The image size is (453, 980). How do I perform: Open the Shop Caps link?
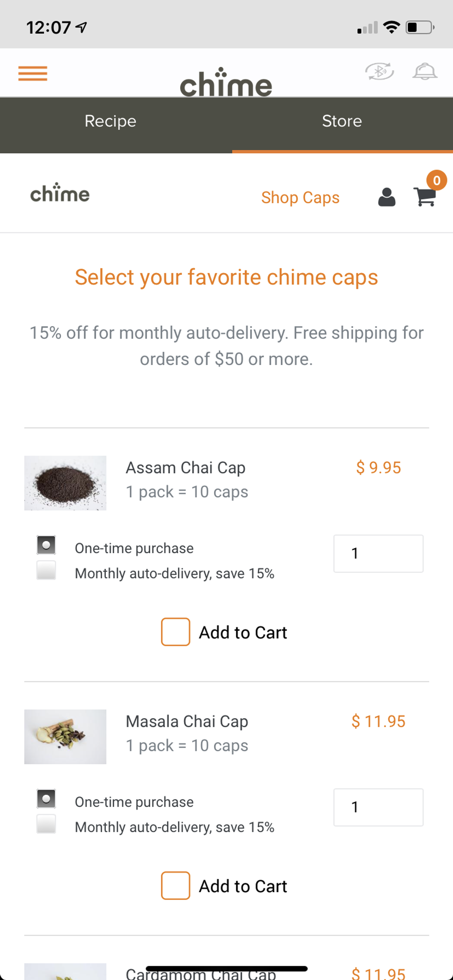300,198
